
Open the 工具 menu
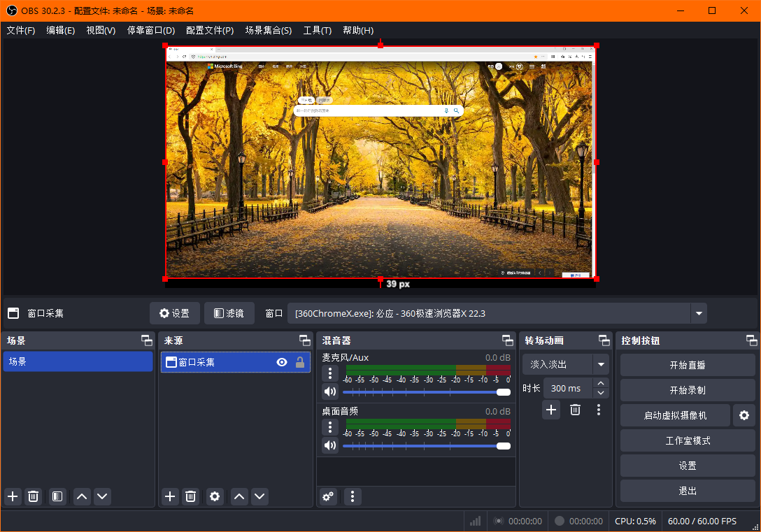[x=317, y=30]
